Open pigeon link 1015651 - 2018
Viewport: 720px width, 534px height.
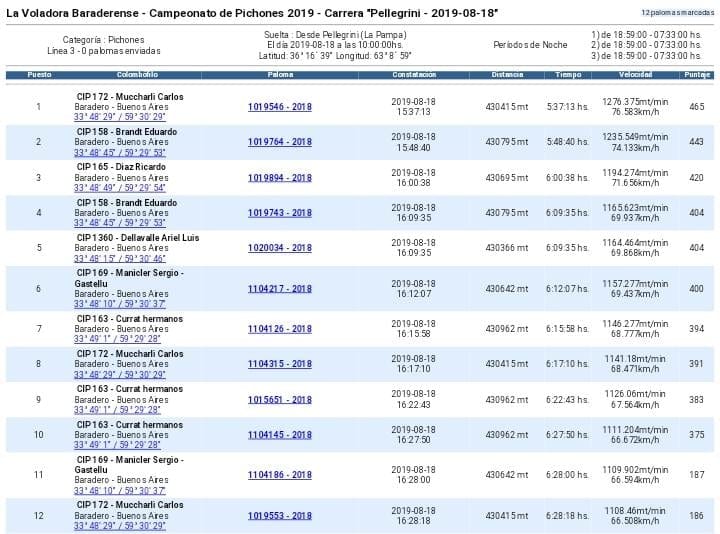[x=280, y=399]
